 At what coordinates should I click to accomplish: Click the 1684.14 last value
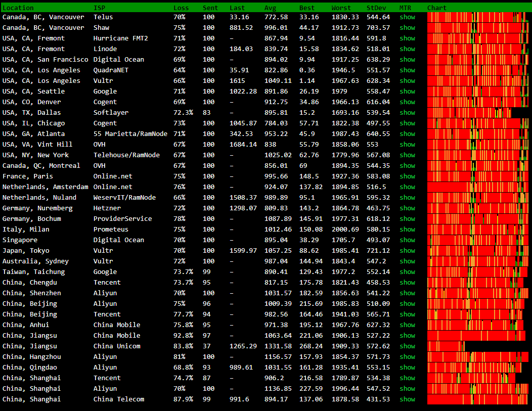click(243, 145)
